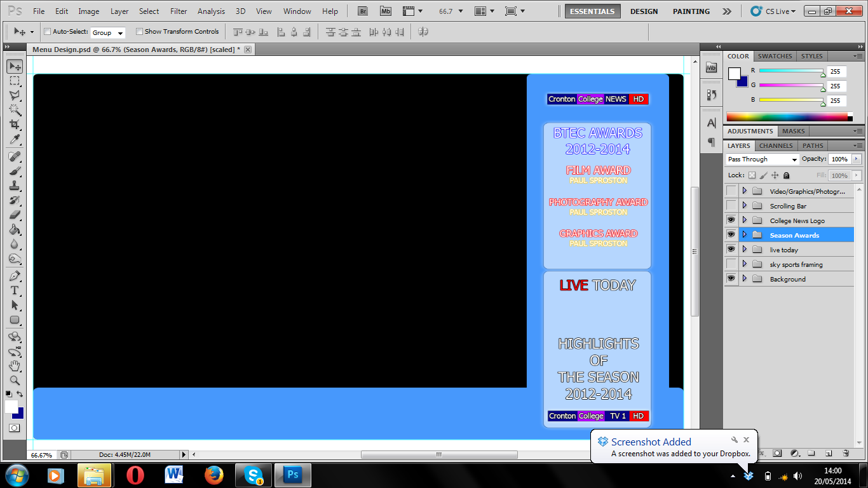Hide the Background layer
The width and height of the screenshot is (868, 488).
(x=731, y=278)
